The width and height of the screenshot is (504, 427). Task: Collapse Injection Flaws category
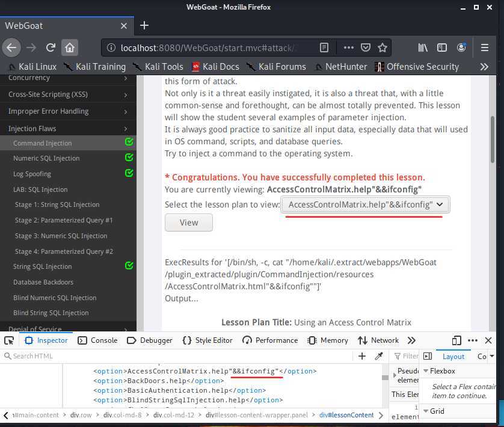tap(68, 129)
